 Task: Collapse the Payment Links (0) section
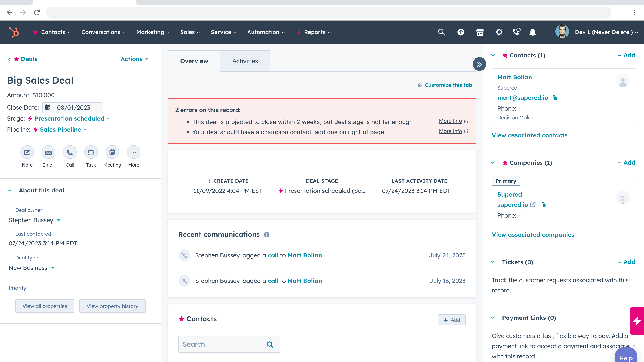coord(493,318)
